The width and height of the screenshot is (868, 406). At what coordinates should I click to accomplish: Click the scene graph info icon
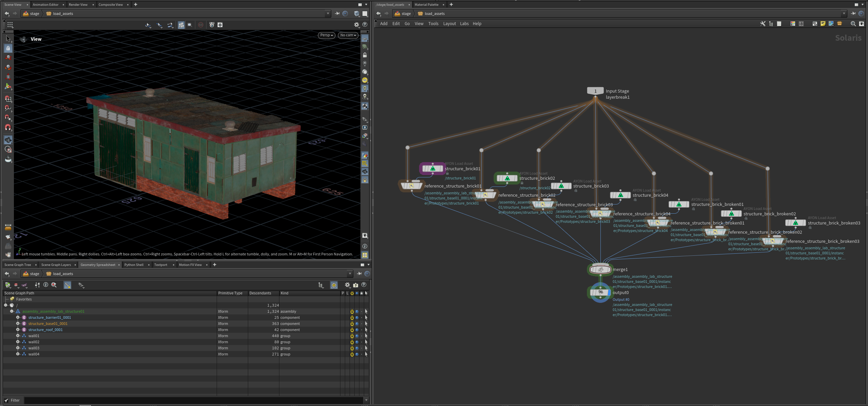pyautogui.click(x=46, y=285)
